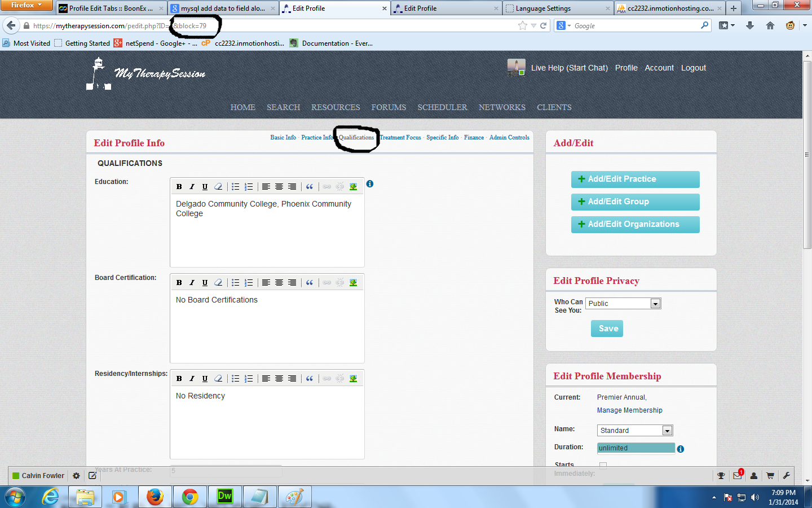Add blockquote in the Education editor
The image size is (812, 508).
309,187
